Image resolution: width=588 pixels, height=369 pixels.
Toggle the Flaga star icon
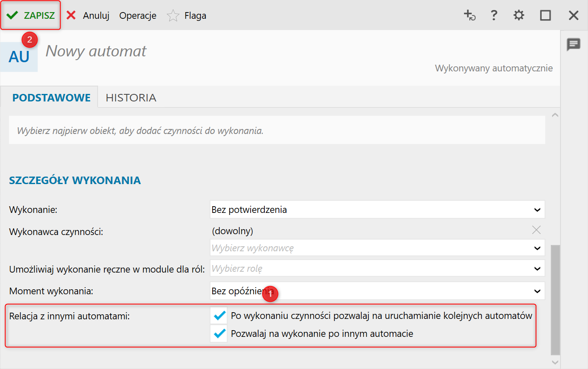[x=173, y=16]
